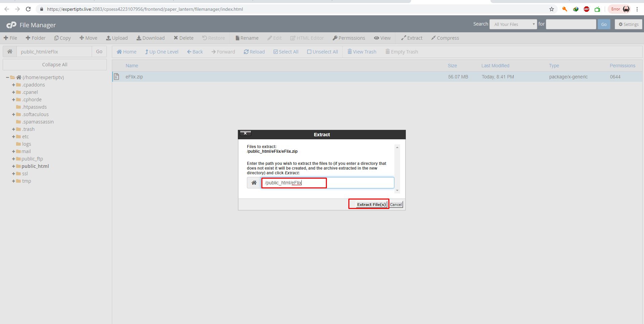644x324 pixels.
Task: Collapse the /home/expertiptv root node
Action: tap(7, 77)
